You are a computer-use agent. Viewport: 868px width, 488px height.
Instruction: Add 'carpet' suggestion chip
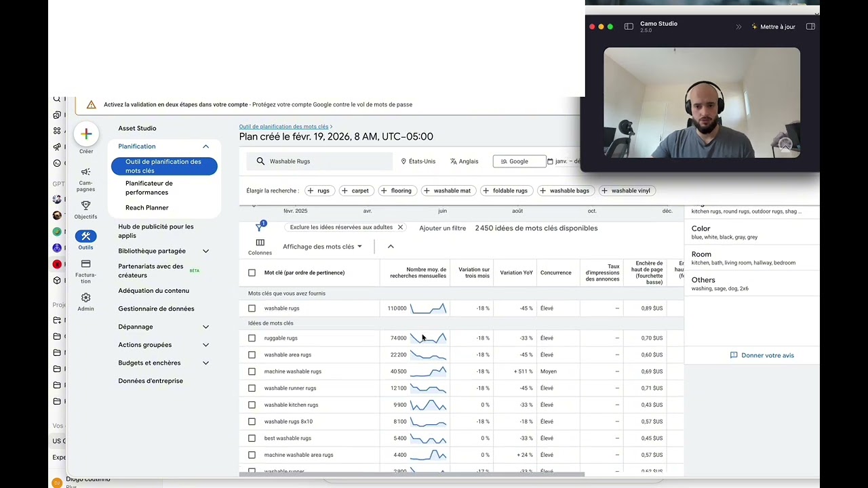(356, 190)
